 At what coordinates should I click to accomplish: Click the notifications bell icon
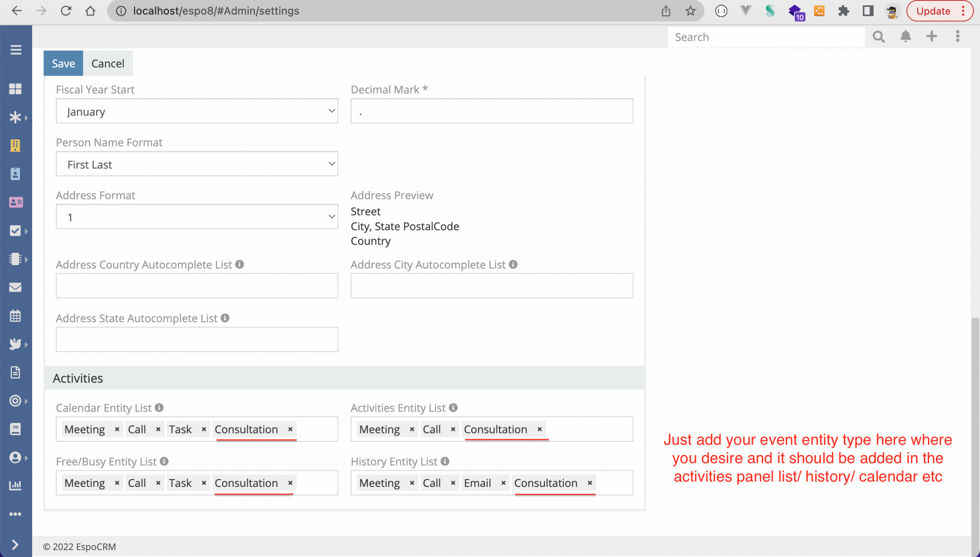905,37
